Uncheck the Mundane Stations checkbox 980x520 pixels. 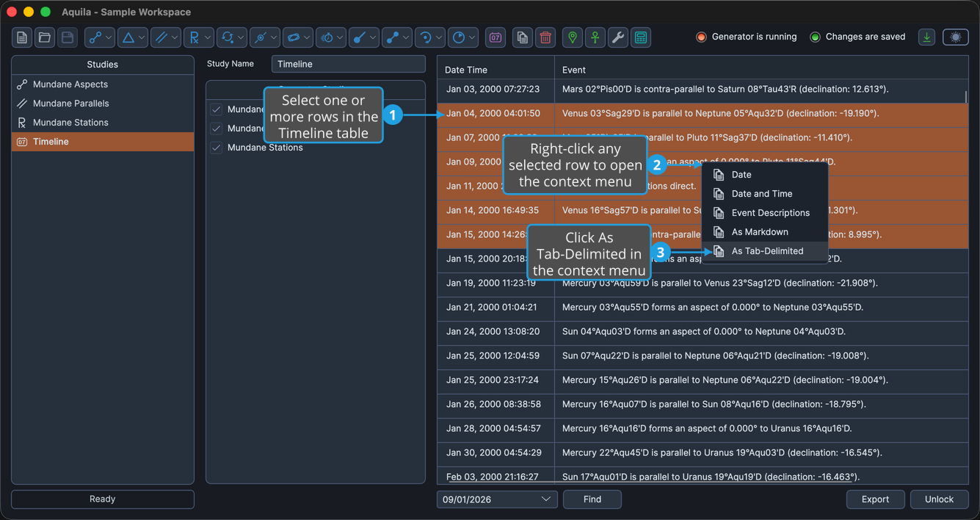coord(217,148)
